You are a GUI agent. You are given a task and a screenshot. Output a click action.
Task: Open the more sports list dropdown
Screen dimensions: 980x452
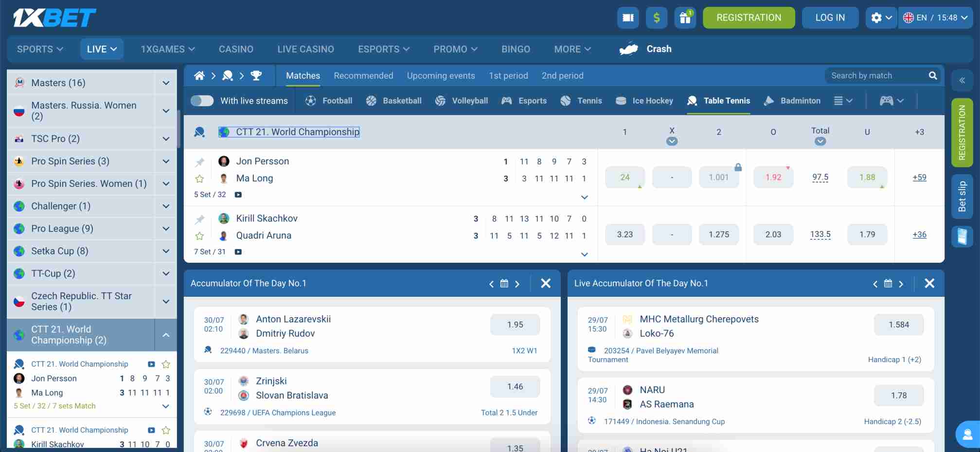click(x=843, y=101)
